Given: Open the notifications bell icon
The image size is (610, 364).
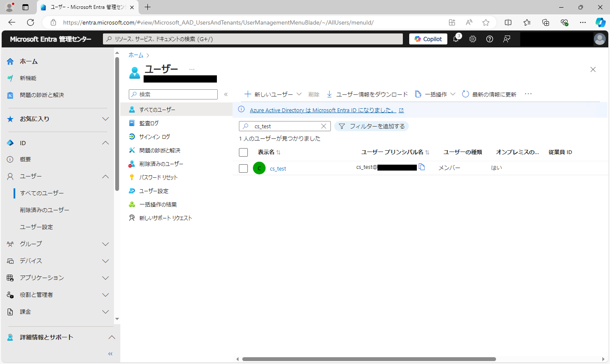Looking at the screenshot, I should click(456, 39).
